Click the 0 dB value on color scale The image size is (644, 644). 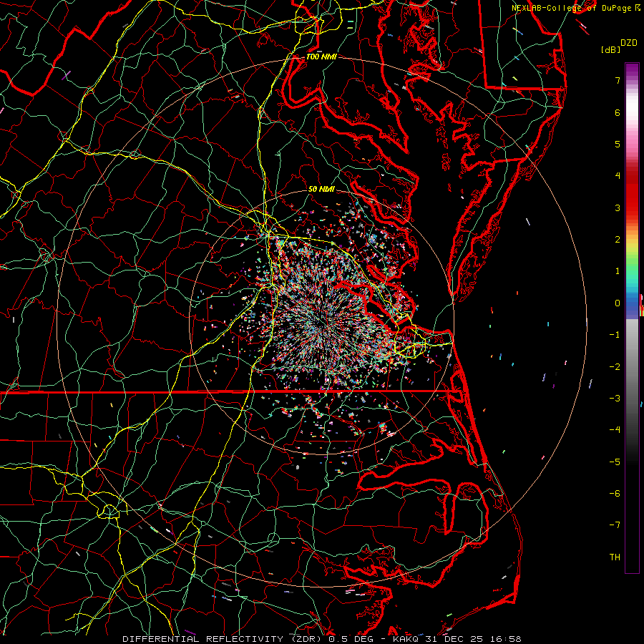[618, 303]
